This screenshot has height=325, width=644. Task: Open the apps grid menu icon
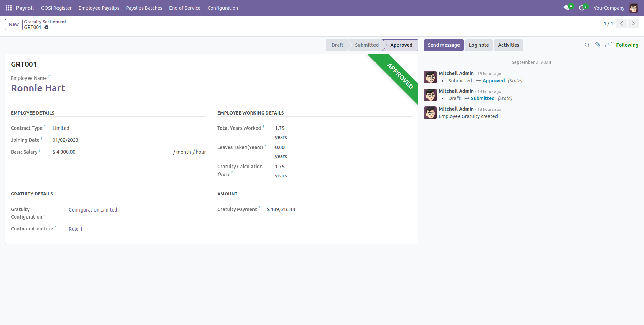tap(8, 8)
